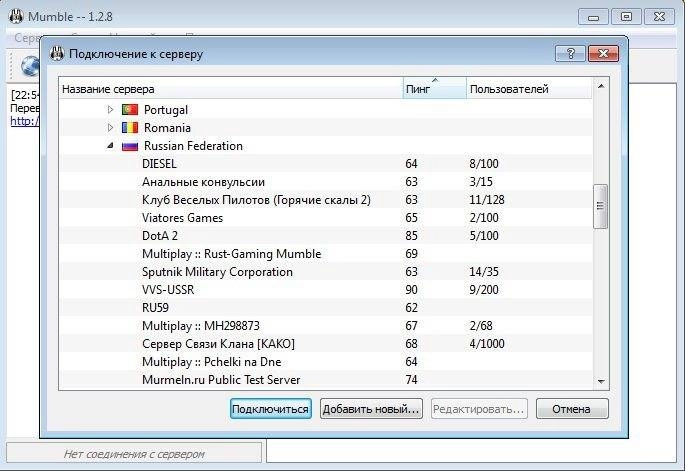
Task: Select the Murmeln.ru Public Test Server
Action: [x=221, y=379]
